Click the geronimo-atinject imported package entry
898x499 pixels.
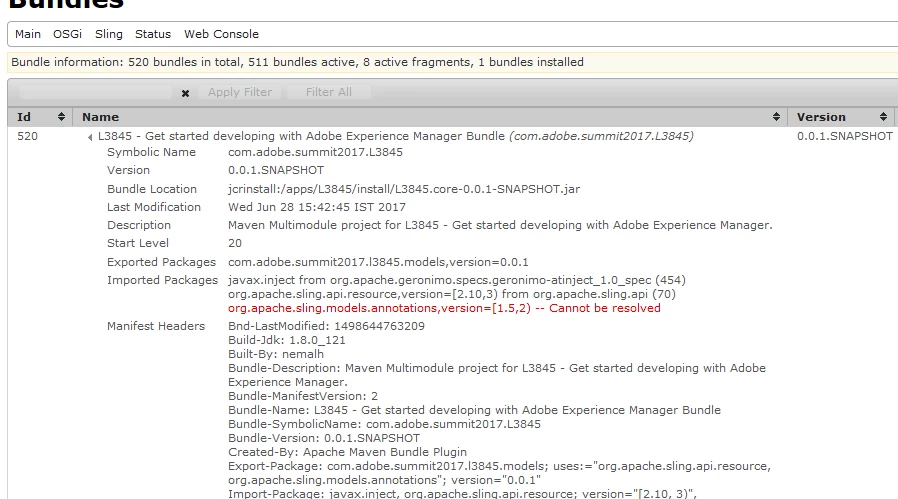(x=456, y=280)
